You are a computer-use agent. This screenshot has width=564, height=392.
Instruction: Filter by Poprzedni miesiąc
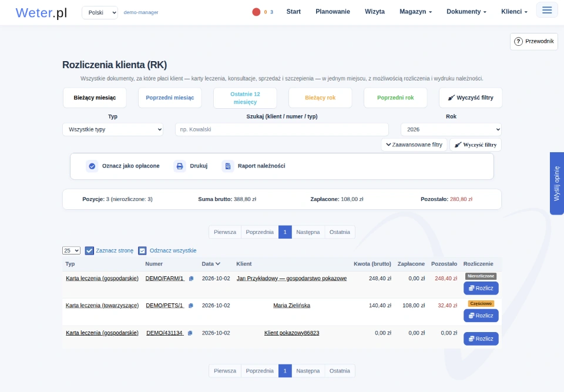(170, 98)
